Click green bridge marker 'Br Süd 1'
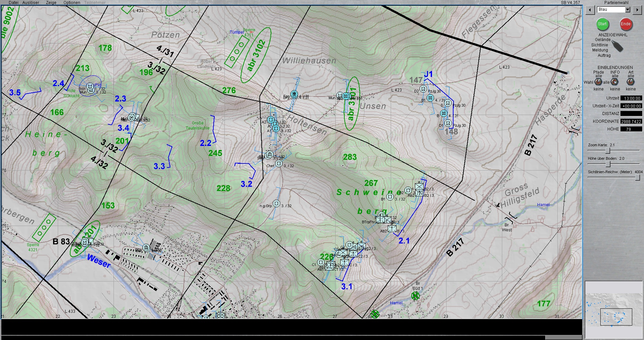Screen dimensions: 644x340 point(416,296)
